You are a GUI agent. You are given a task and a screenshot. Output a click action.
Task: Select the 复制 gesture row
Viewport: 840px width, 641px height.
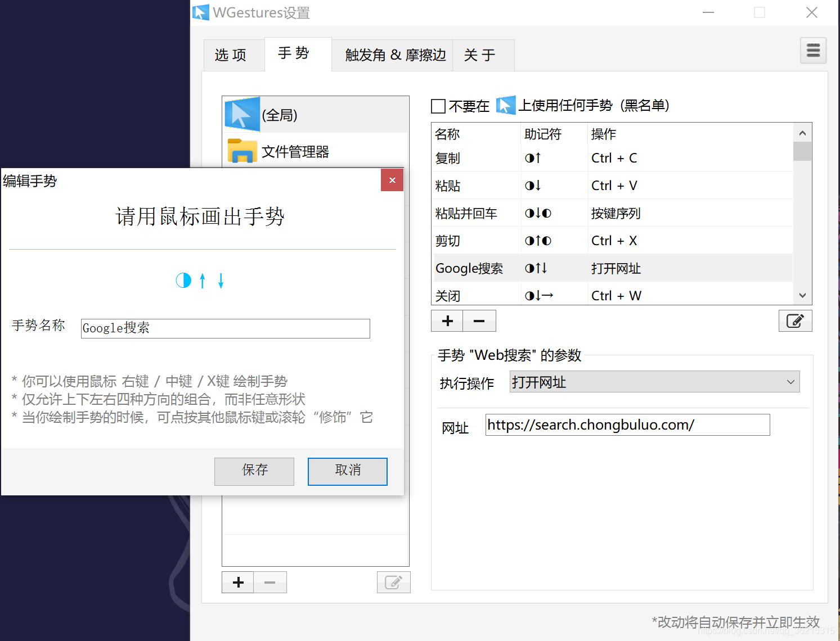pyautogui.click(x=612, y=158)
